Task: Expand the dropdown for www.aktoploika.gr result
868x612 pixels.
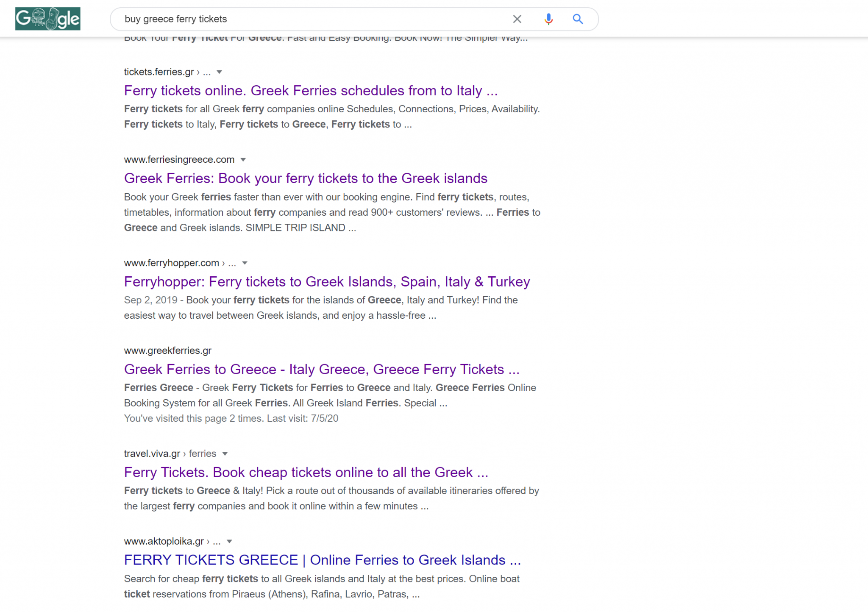Action: (x=229, y=541)
